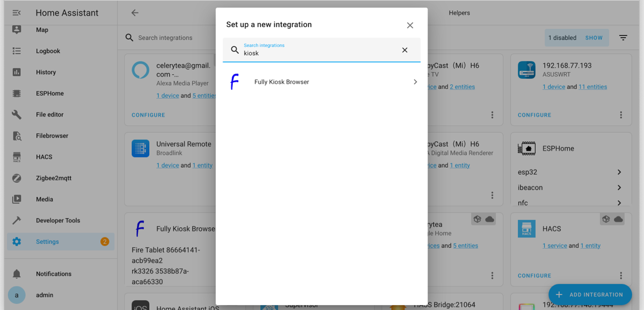Click CONFIGURE on the ASUSWRT card
Screen dimensions: 644x310
pyautogui.click(x=535, y=115)
